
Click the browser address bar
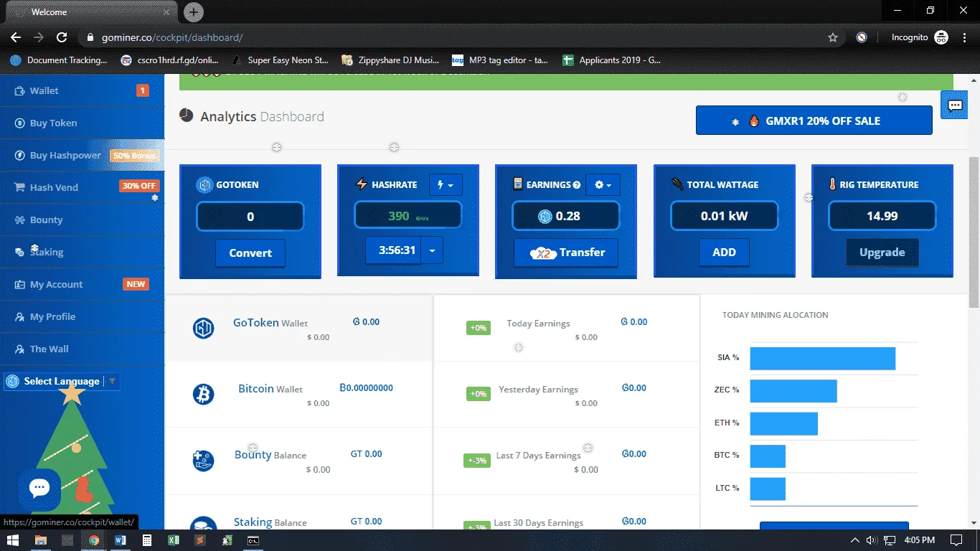459,37
